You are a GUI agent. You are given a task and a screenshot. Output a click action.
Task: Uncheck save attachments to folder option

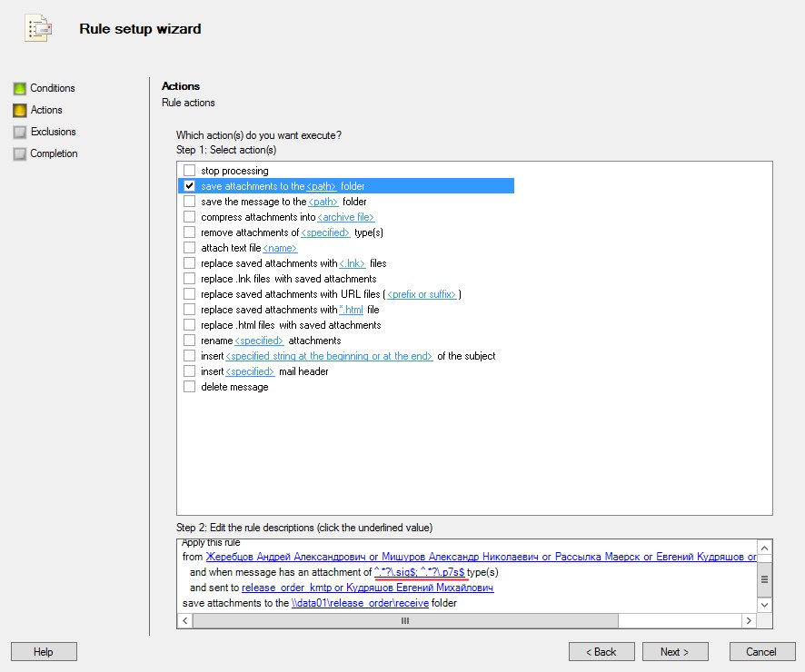pos(189,186)
